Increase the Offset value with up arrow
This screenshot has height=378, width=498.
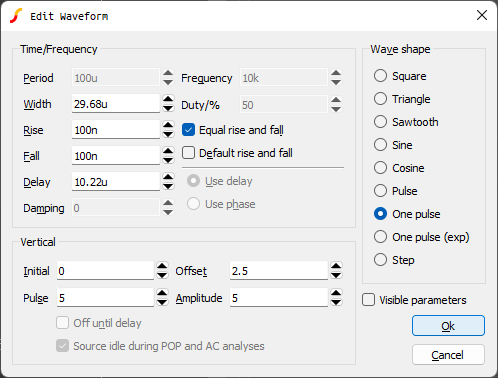[x=336, y=266]
